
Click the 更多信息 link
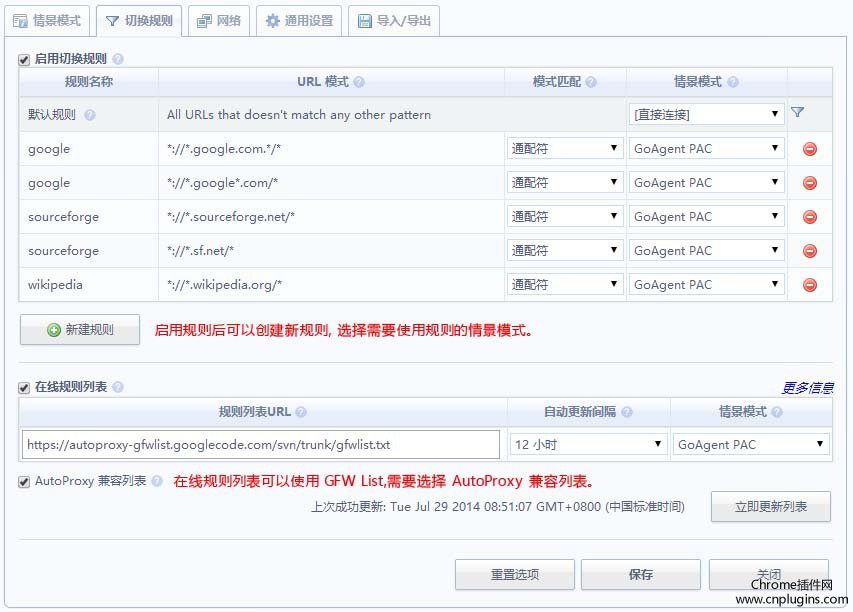coord(806,388)
